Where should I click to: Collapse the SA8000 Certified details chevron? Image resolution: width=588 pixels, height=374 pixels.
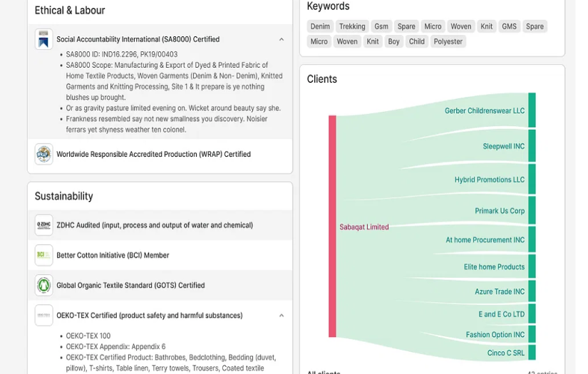(x=282, y=39)
